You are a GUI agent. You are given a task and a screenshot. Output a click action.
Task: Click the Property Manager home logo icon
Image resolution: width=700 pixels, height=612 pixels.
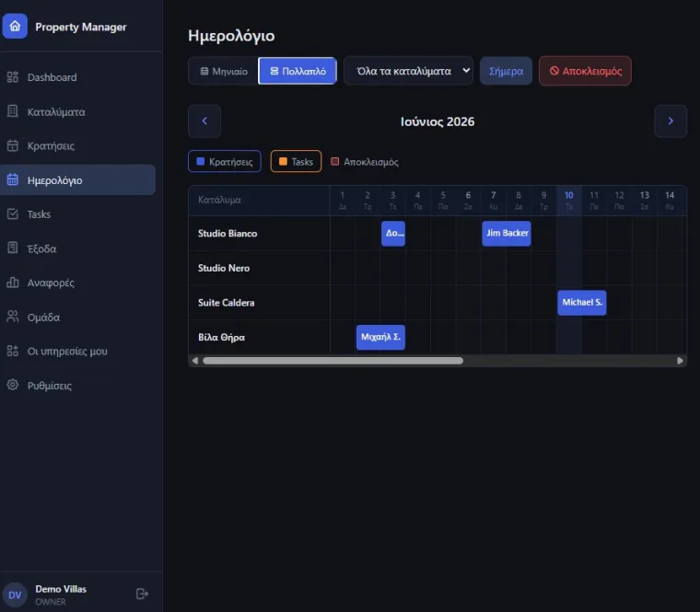(15, 27)
